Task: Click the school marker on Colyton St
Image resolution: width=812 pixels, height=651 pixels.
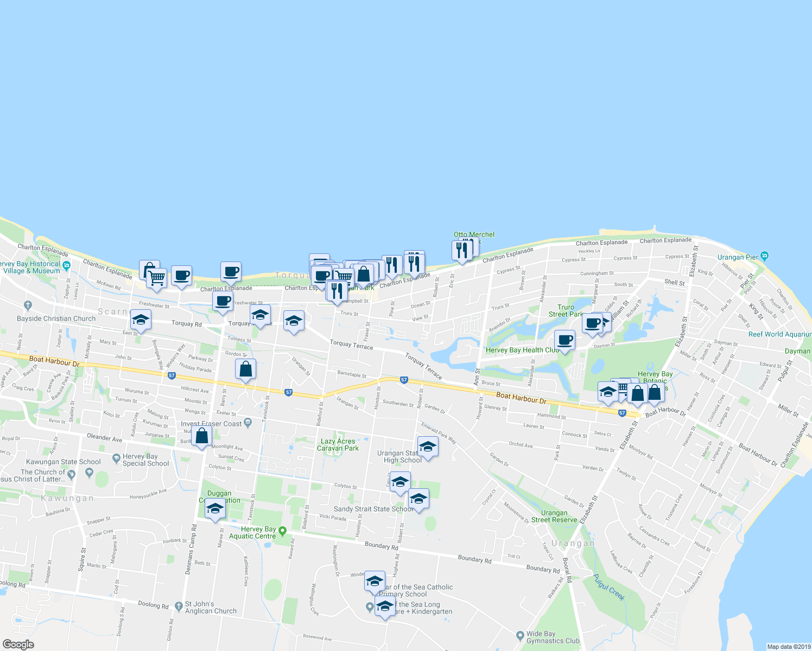Action: (x=400, y=482)
